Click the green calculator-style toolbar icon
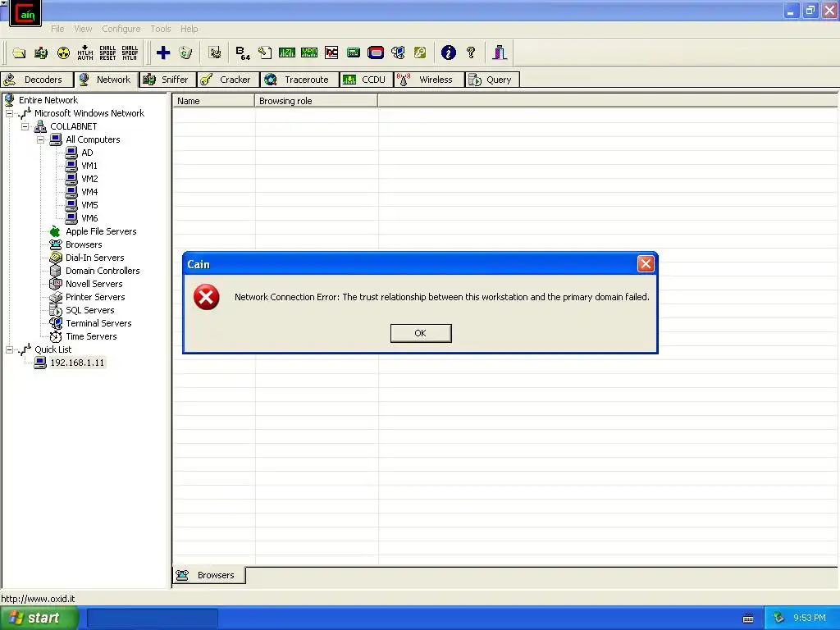This screenshot has width=840, height=630. pos(354,52)
